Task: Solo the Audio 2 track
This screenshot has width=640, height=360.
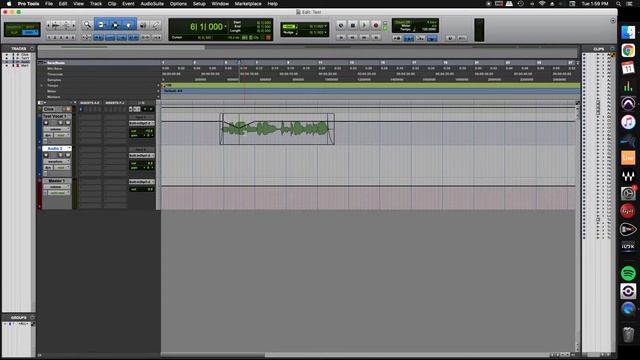Action: (60, 155)
